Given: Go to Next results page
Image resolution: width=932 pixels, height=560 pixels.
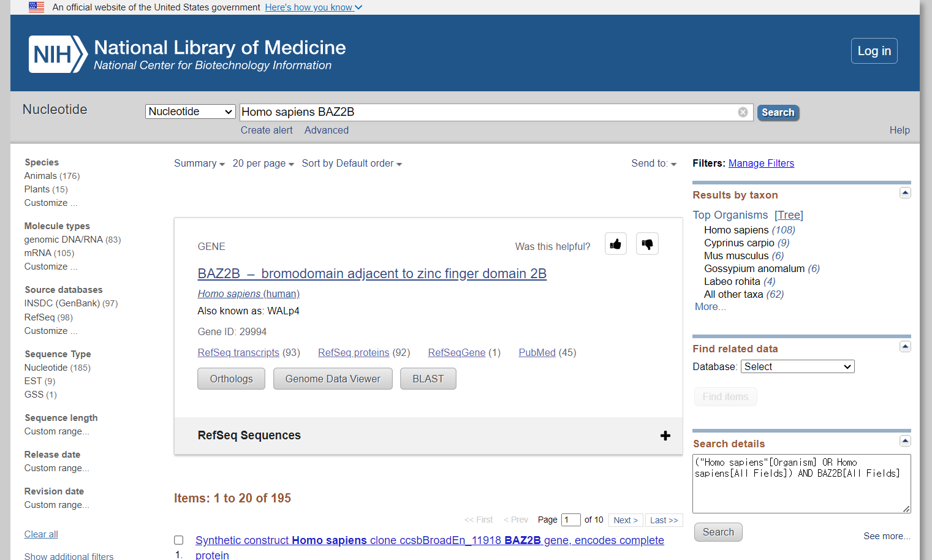Looking at the screenshot, I should tap(626, 520).
